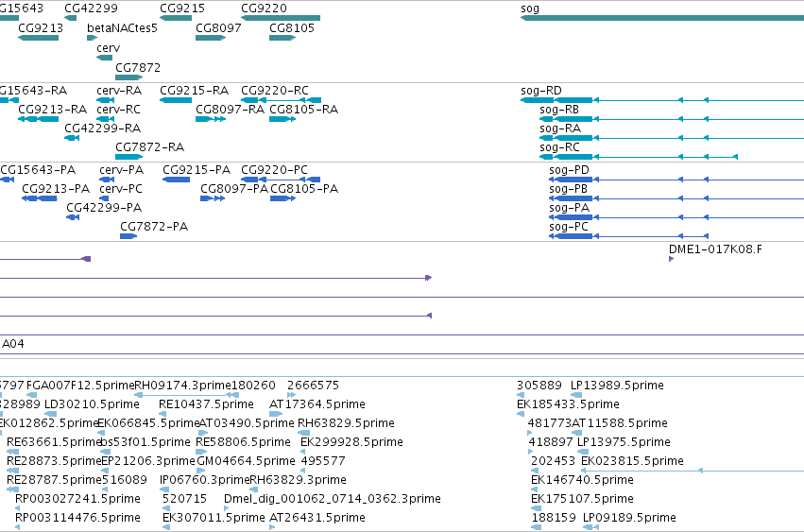This screenshot has width=804, height=532.
Task: Click protein sog-PD
Action: 676,180
